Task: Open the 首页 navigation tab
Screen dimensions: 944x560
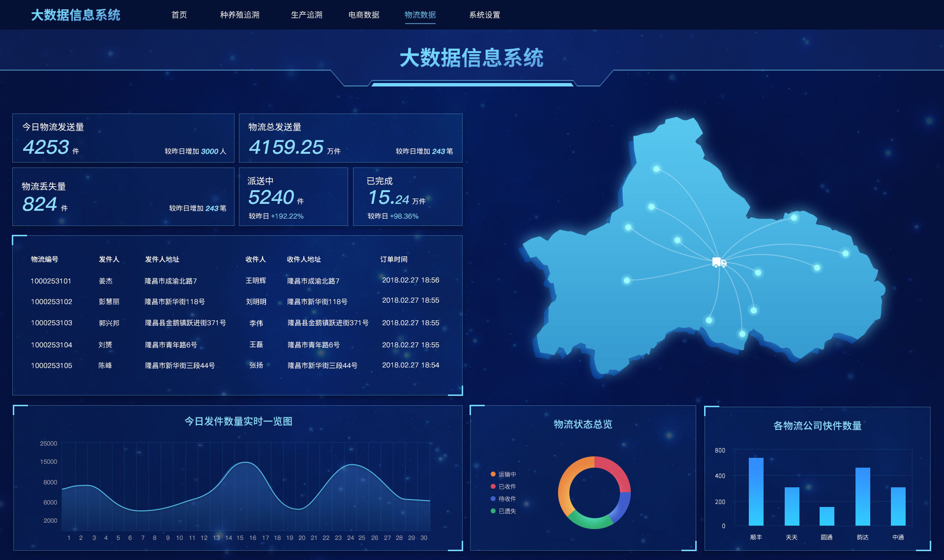Action: (179, 15)
